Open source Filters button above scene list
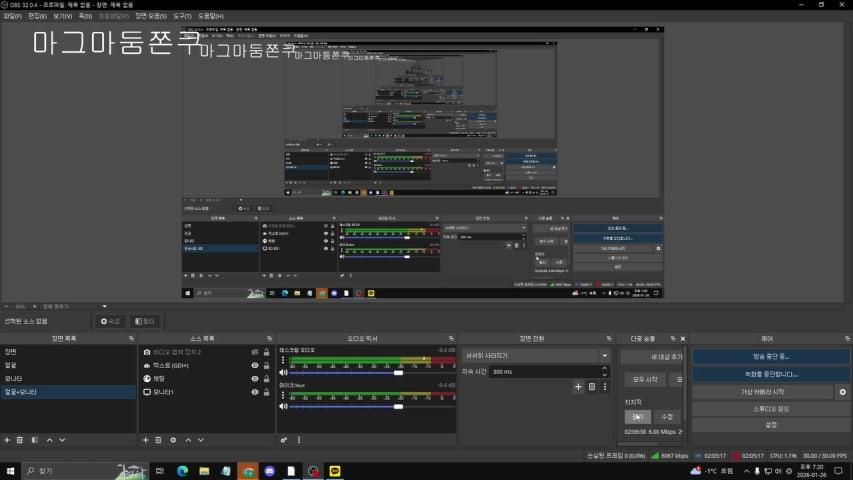 [x=145, y=322]
